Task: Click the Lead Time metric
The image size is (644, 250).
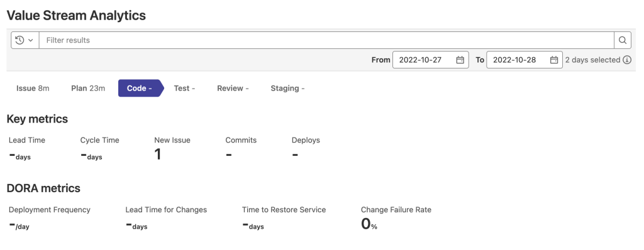Action: tap(27, 149)
